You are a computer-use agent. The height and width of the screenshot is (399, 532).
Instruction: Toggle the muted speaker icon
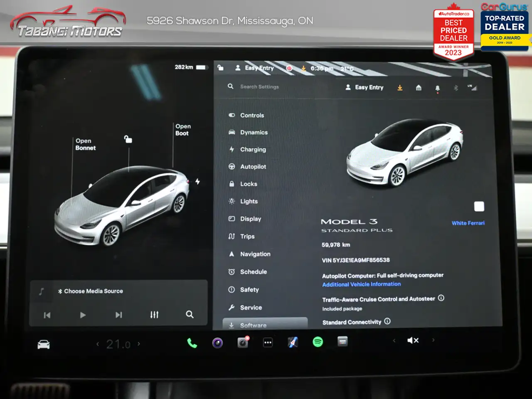point(413,340)
